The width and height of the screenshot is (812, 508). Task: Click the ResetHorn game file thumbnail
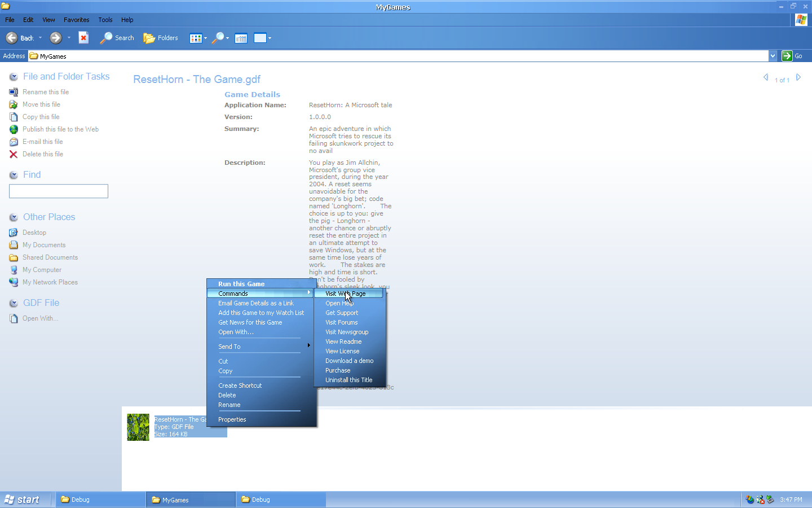138,427
